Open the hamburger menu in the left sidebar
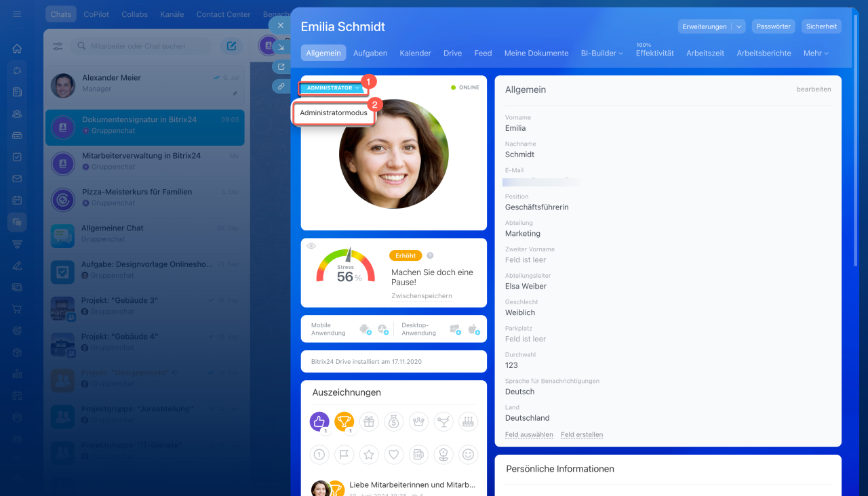868x496 pixels. 17,14
